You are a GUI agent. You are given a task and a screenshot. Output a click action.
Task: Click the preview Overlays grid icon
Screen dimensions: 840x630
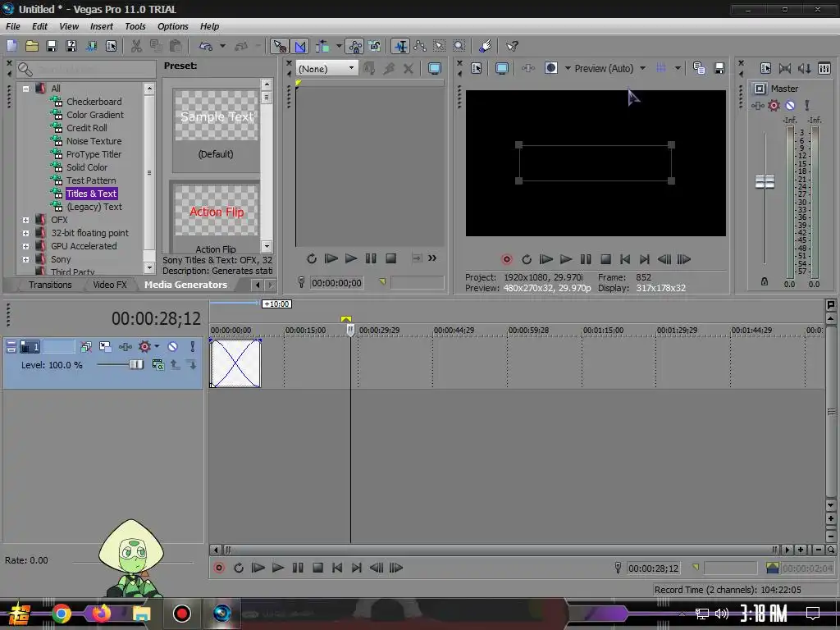[x=661, y=68]
